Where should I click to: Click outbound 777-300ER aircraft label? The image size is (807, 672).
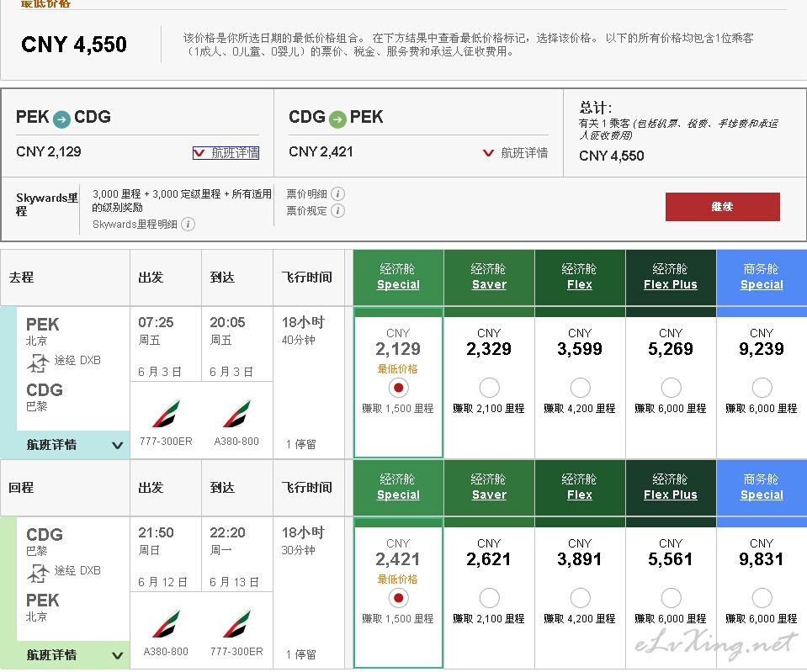(x=166, y=442)
